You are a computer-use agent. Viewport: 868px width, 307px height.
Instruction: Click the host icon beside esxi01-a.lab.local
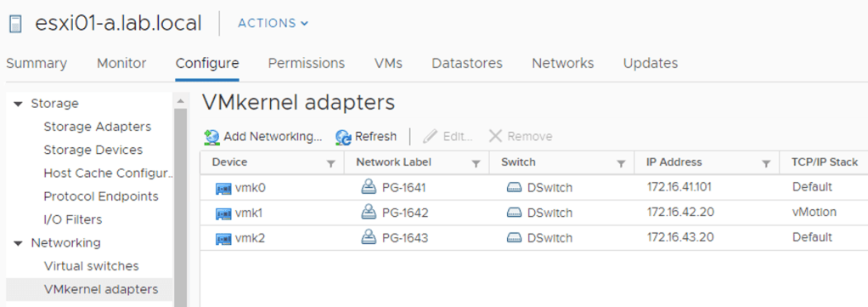click(16, 24)
